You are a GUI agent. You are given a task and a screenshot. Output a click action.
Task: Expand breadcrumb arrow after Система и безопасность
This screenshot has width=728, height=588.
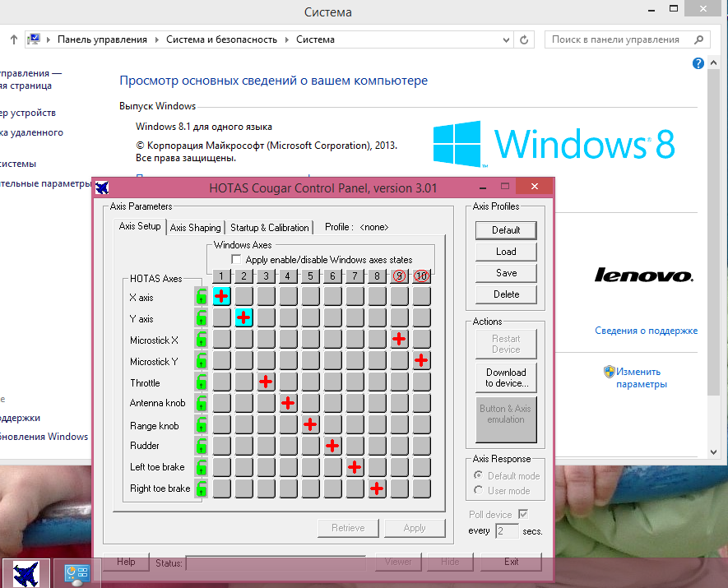point(286,40)
